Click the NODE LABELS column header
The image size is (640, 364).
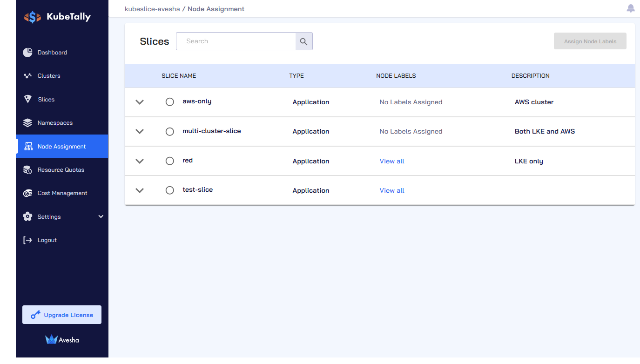coord(396,76)
